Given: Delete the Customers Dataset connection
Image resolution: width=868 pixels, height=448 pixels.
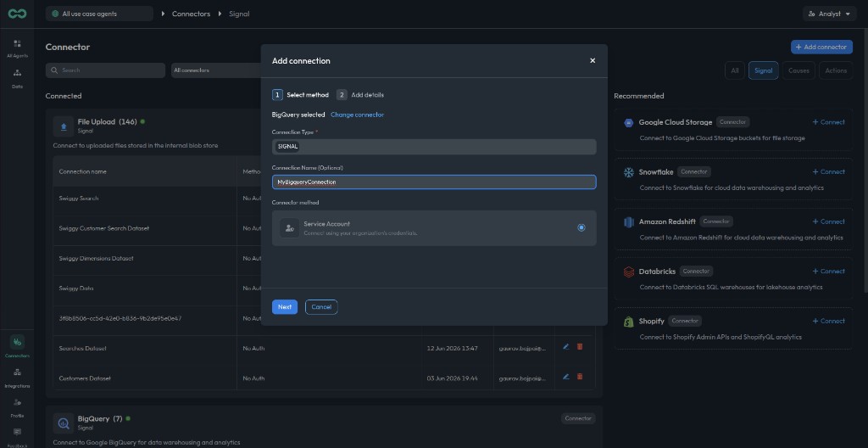Looking at the screenshot, I should 580,377.
